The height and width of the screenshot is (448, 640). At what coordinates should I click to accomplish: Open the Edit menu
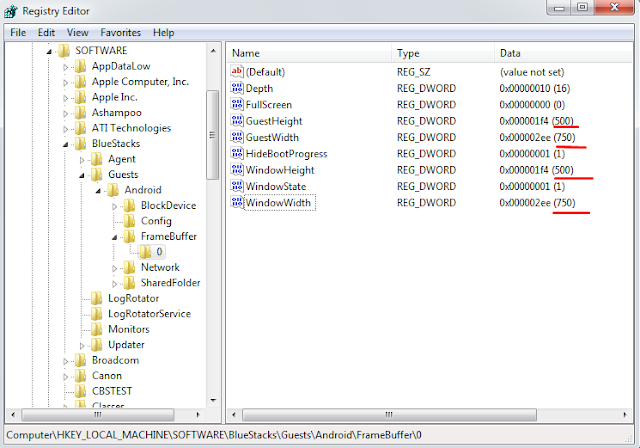[x=46, y=33]
